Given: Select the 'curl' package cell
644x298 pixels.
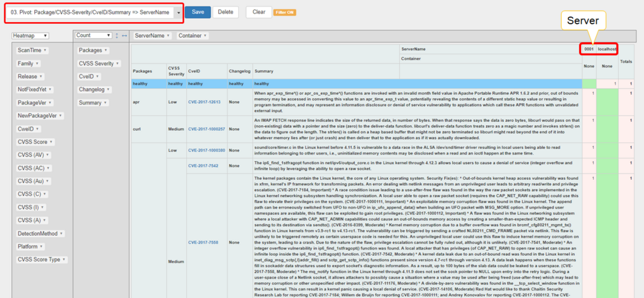Looking at the screenshot, I should coord(148,129).
